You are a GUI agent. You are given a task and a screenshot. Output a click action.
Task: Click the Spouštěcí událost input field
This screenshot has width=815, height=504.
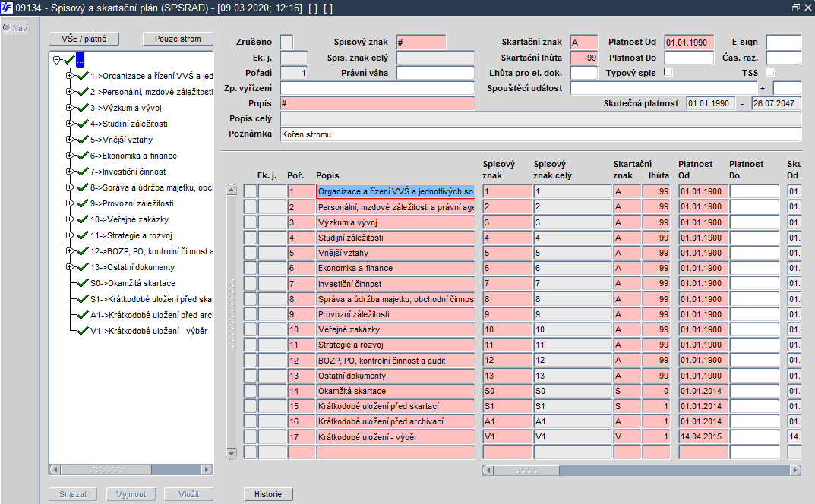tap(664, 88)
